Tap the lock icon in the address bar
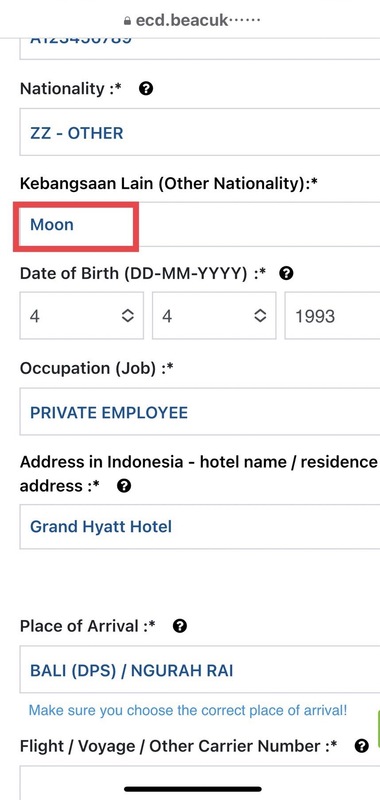Viewport: 380px width, 800px height. click(x=128, y=21)
